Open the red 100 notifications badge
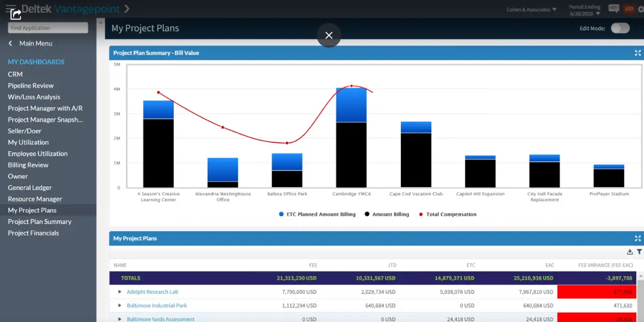 [628, 9]
